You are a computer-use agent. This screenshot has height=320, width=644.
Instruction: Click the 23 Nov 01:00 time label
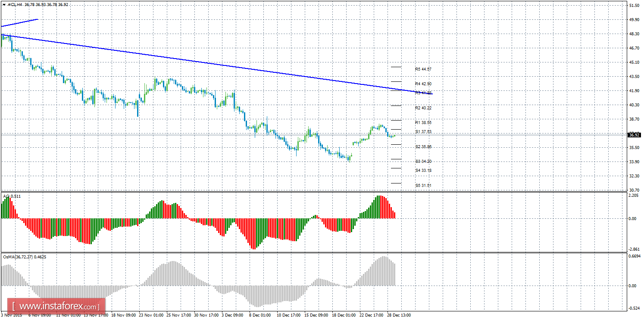tap(151, 315)
